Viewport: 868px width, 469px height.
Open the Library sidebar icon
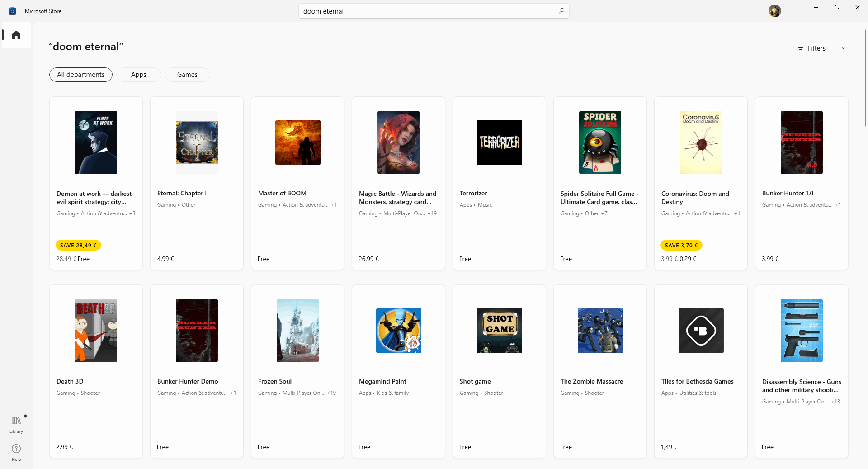pos(16,424)
